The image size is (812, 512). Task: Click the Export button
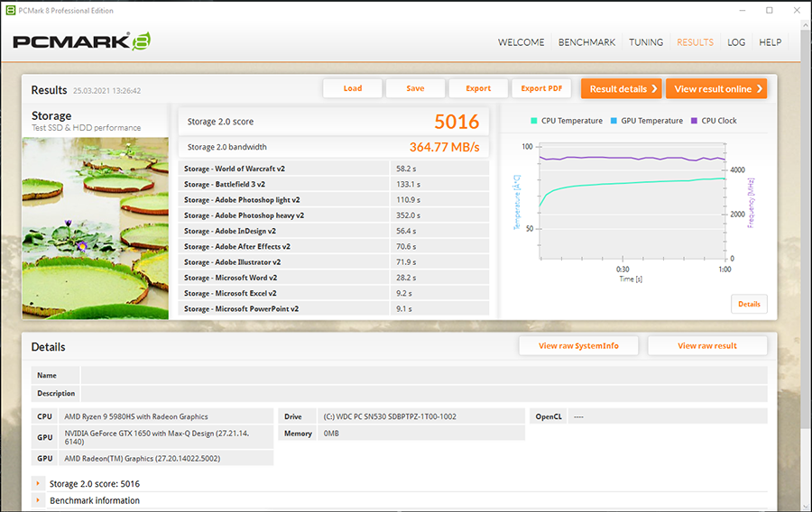[x=478, y=88]
